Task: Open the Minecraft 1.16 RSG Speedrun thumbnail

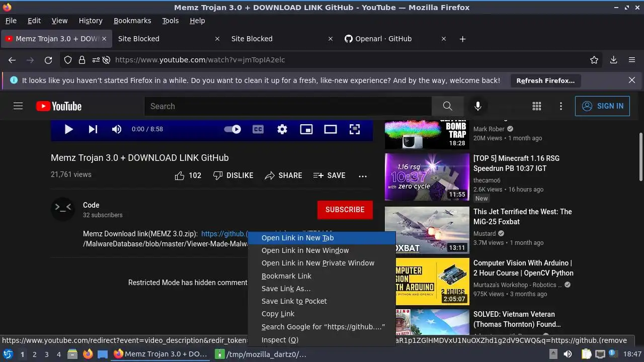Action: click(427, 176)
